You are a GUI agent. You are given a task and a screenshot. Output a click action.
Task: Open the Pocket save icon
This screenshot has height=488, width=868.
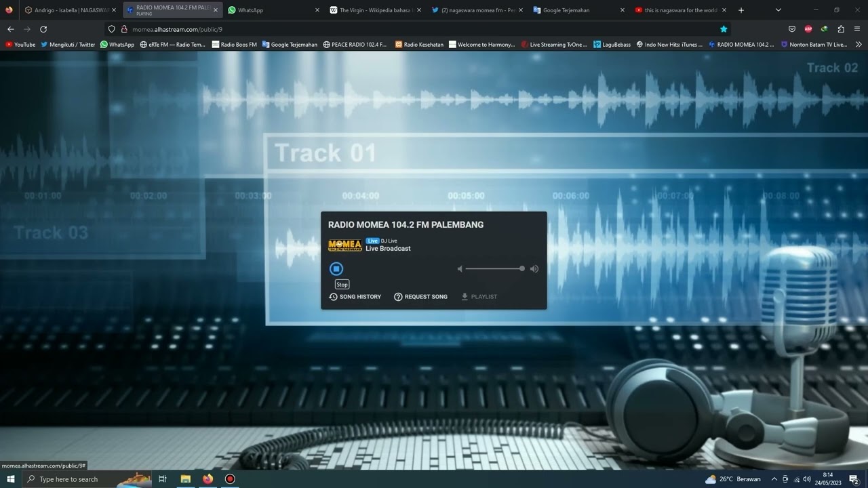click(x=792, y=29)
